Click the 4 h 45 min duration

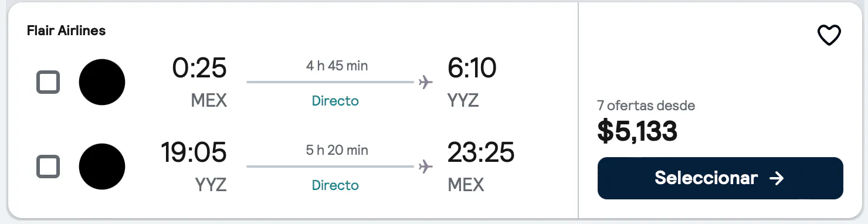pos(337,66)
